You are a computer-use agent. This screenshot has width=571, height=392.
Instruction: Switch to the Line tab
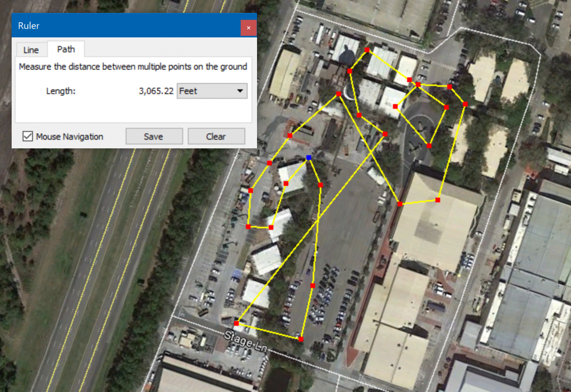[x=31, y=50]
